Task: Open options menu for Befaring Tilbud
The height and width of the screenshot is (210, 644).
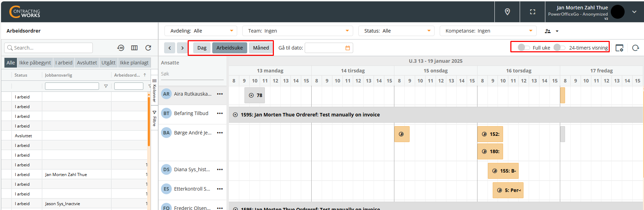Action: 220,113
